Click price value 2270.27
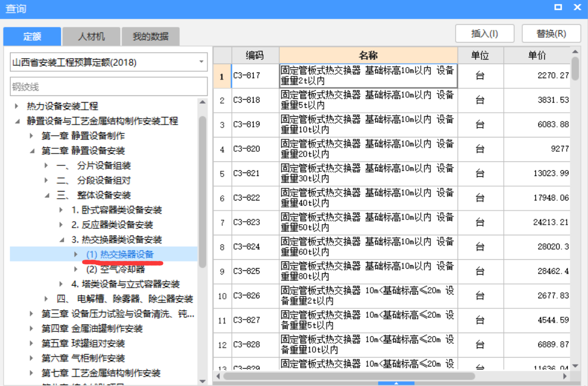Image resolution: width=588 pixels, height=386 pixels. coord(553,75)
